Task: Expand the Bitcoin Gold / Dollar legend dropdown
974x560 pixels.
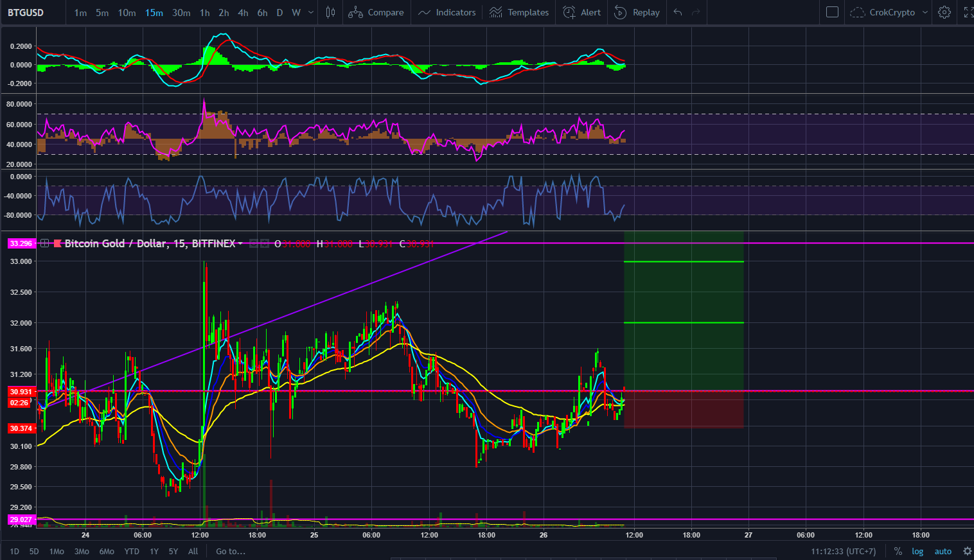Action: [x=240, y=243]
